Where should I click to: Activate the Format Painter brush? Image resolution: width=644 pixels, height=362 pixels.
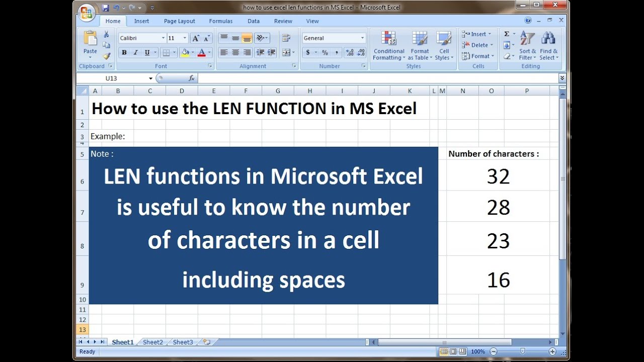click(106, 56)
